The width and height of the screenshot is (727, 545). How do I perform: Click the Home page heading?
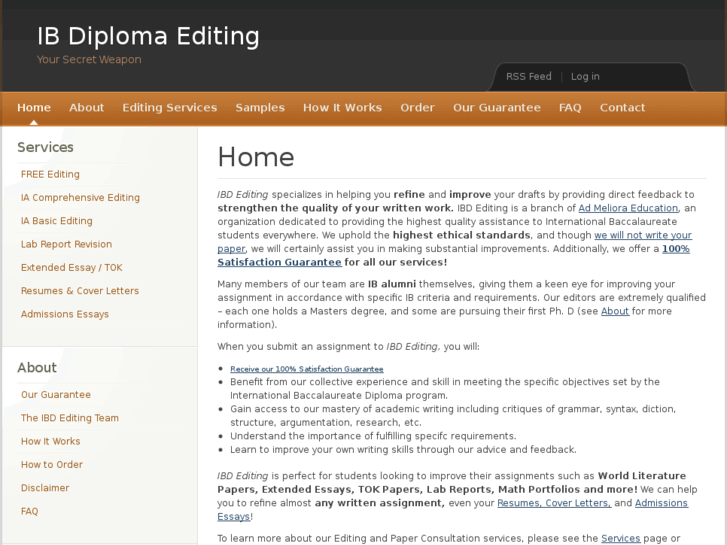point(256,157)
